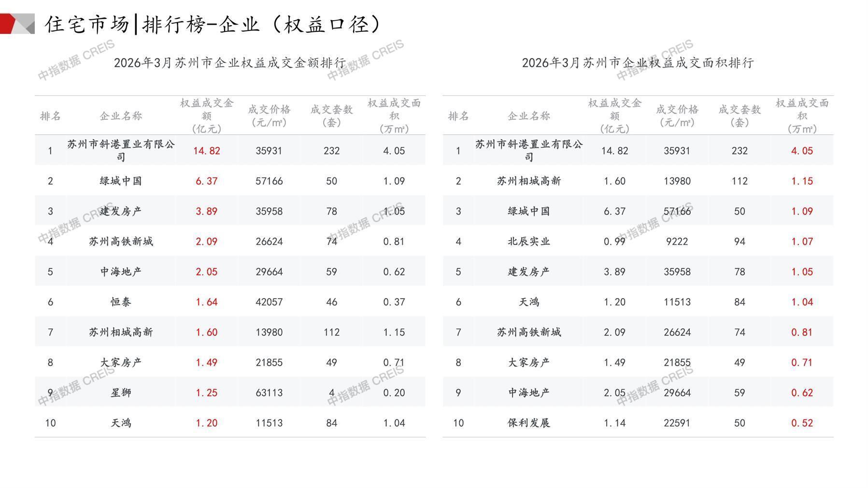This screenshot has width=868, height=488.
Task: Select the red 1.25 amount value
Action: point(206,393)
